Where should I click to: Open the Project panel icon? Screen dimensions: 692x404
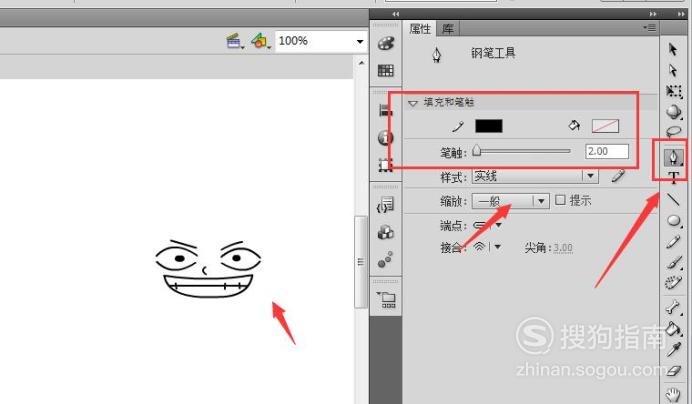point(386,299)
